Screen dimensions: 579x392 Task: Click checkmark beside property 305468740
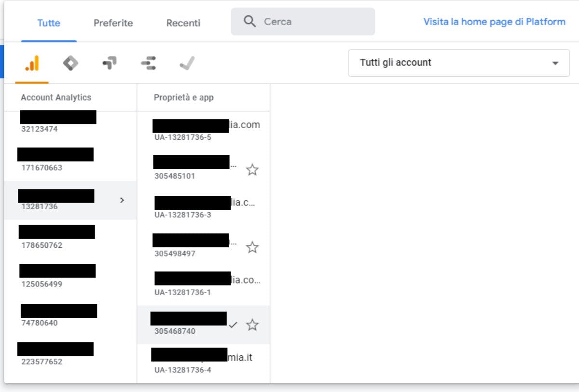(x=233, y=325)
